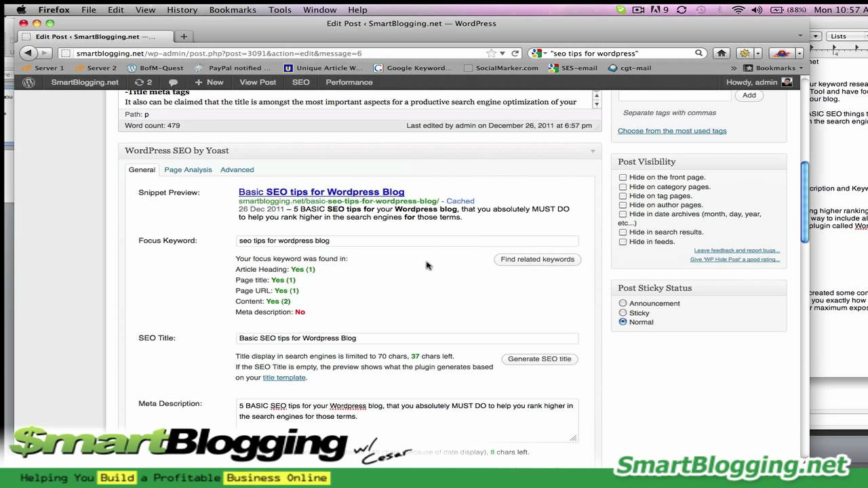Screen dimensions: 868x488
Task: Bookmark page using the star icon
Action: pos(491,53)
